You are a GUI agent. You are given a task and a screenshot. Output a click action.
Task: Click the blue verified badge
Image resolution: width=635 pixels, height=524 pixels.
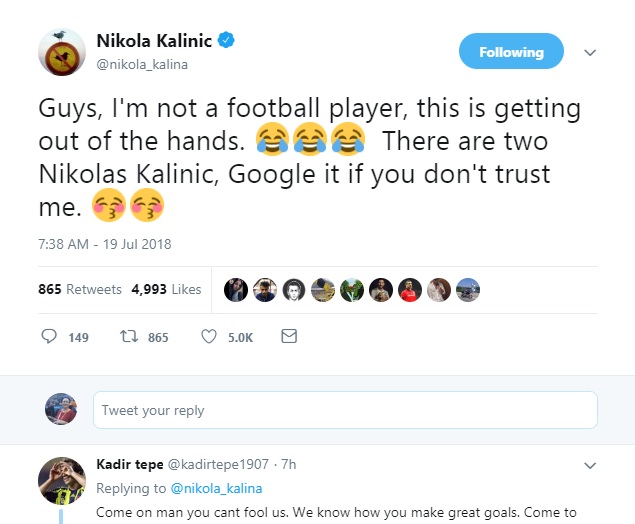tap(228, 40)
